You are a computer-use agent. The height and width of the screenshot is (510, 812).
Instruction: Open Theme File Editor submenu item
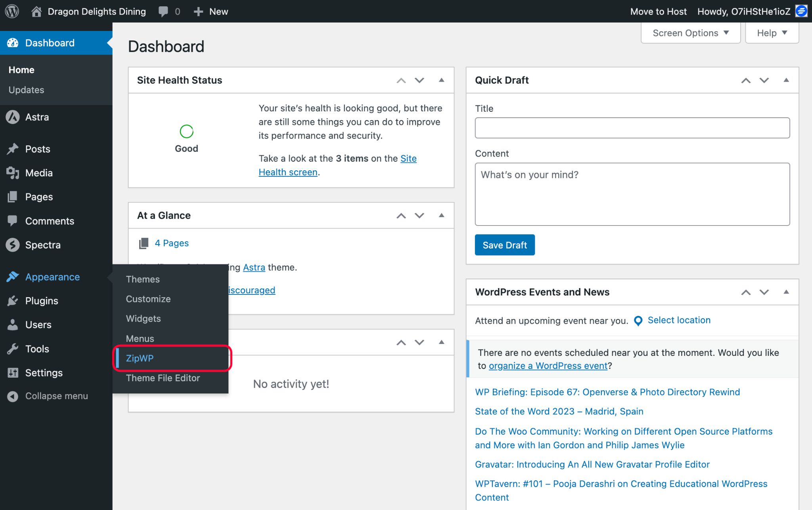pyautogui.click(x=163, y=378)
